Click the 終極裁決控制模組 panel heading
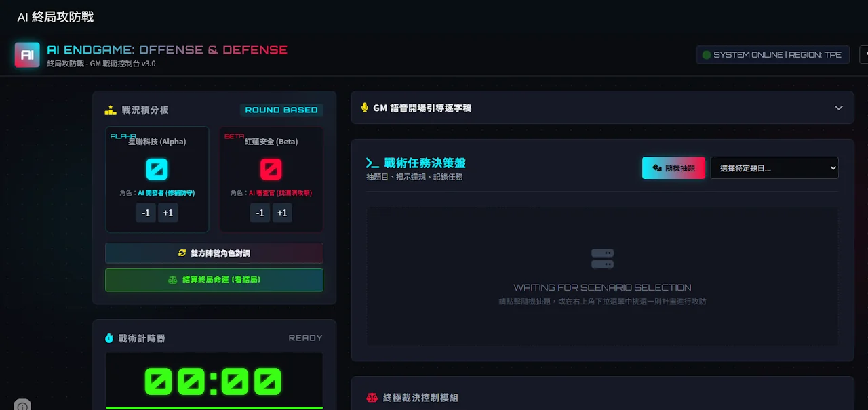Screen dimensions: 868x410 pyautogui.click(x=420, y=398)
